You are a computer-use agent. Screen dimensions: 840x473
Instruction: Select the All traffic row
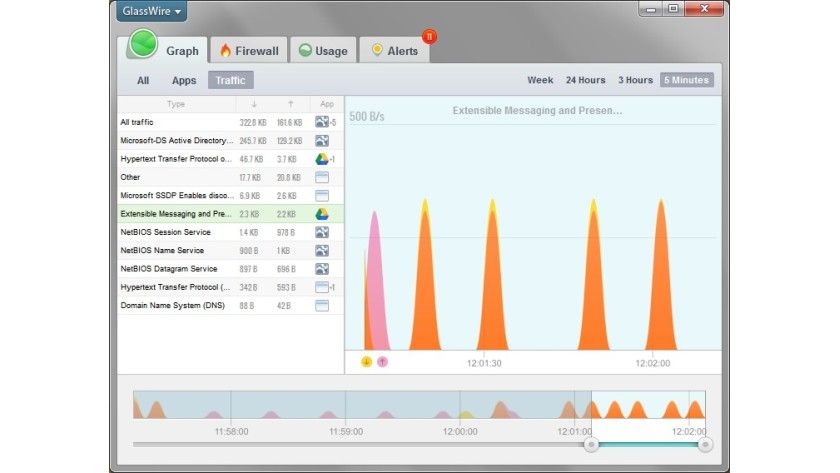point(230,122)
